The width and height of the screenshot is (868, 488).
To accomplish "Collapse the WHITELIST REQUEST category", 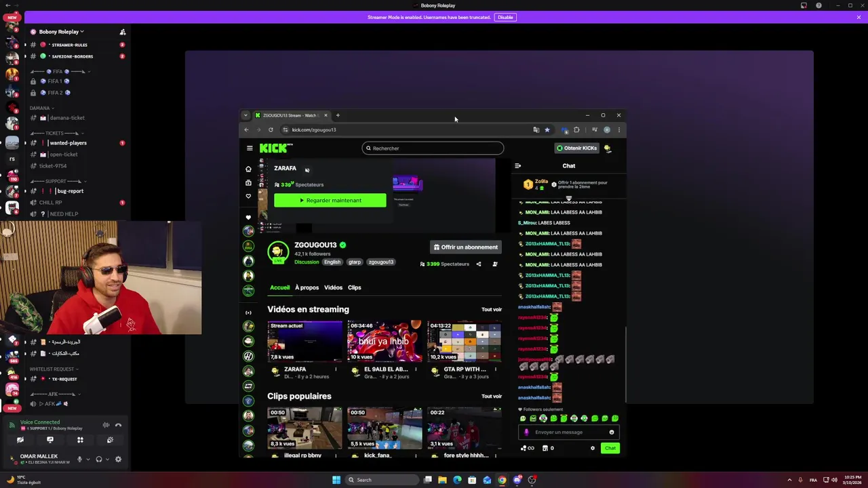I will coord(54,369).
